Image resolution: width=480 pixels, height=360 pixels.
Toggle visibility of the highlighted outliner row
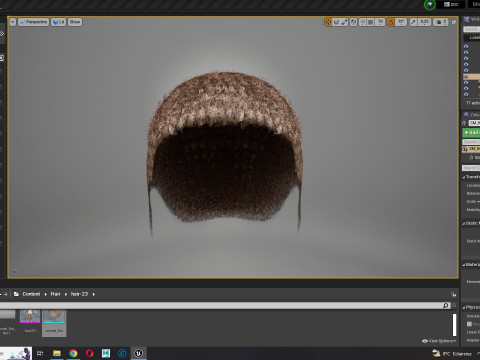pos(466,77)
